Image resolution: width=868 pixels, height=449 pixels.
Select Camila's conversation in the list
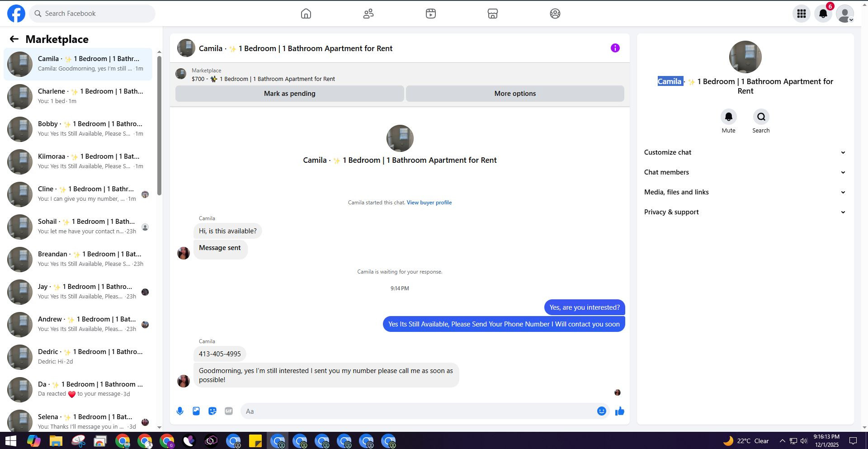[x=78, y=64]
